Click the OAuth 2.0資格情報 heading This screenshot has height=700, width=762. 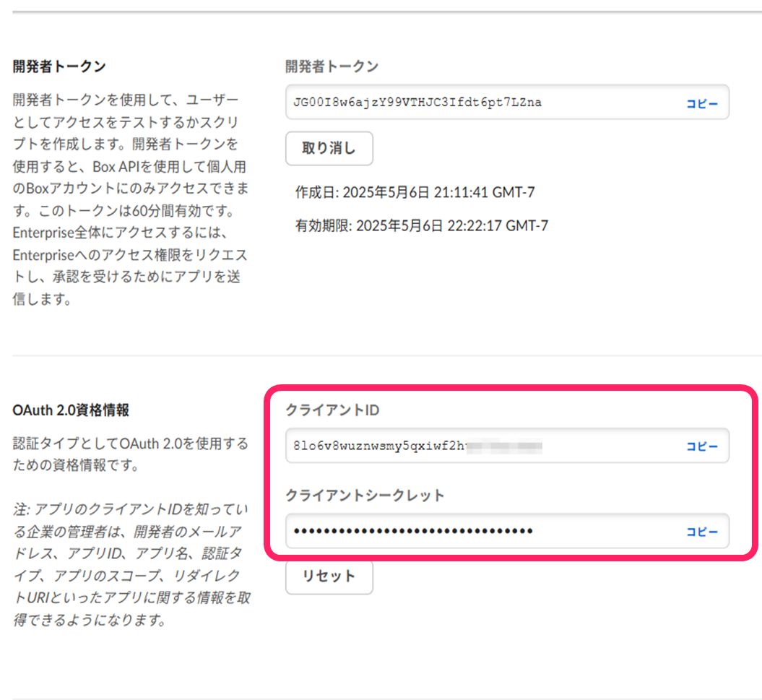click(71, 410)
